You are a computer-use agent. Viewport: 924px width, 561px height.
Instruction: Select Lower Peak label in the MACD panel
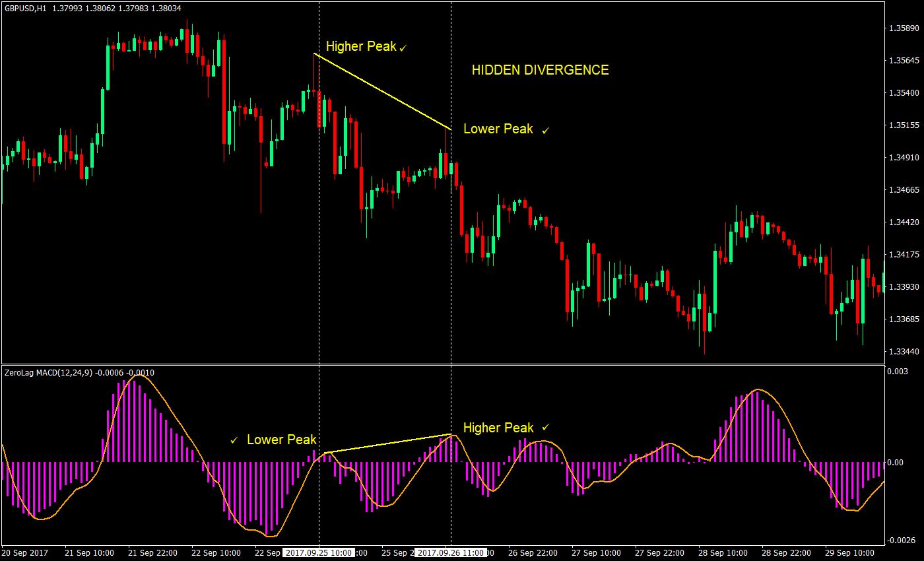point(282,440)
